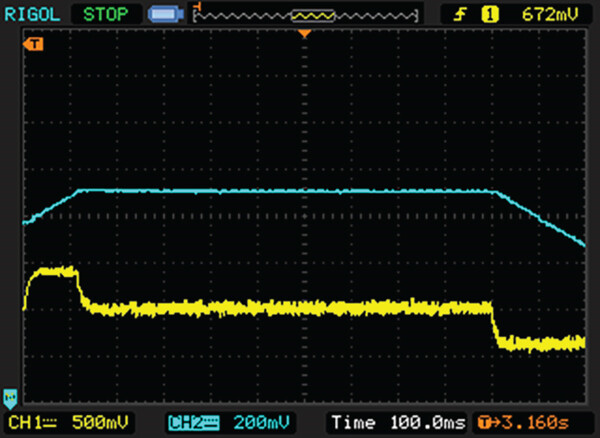Click the rising edge trigger icon
This screenshot has width=600, height=438.
click(x=460, y=15)
